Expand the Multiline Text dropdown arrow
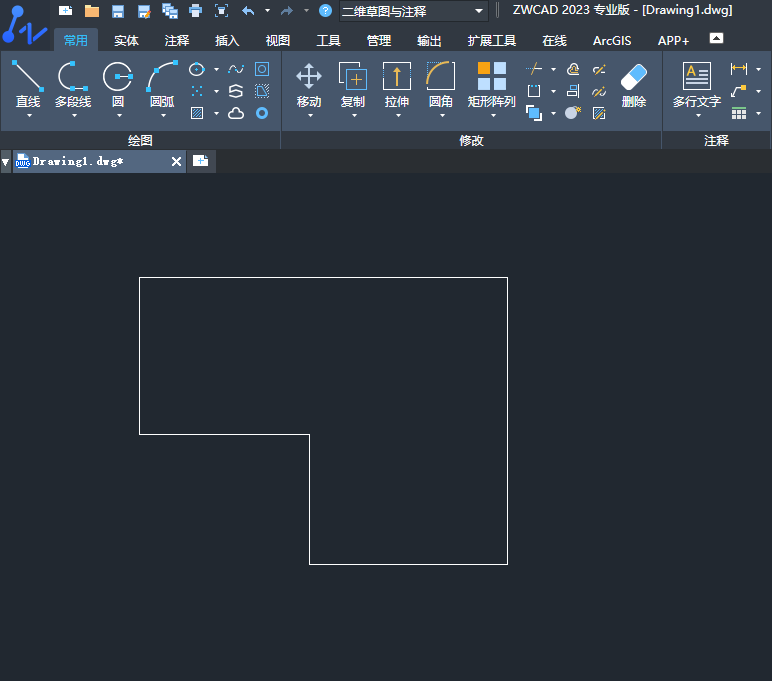 (698, 116)
